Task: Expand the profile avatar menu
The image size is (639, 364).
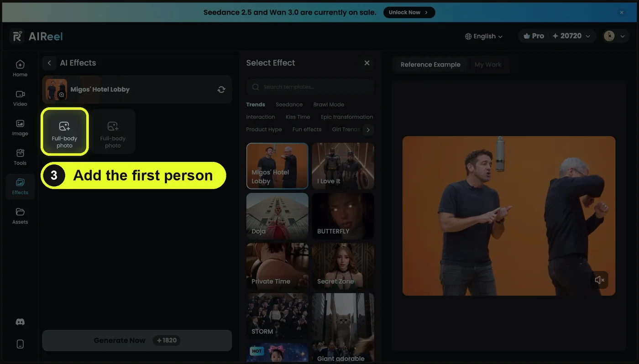Action: [x=616, y=36]
